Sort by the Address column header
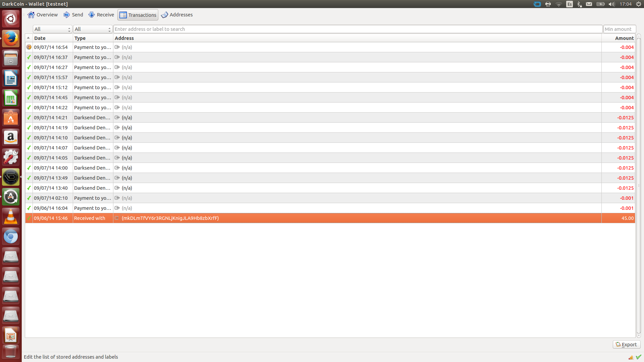Image resolution: width=644 pixels, height=362 pixels. (357, 38)
